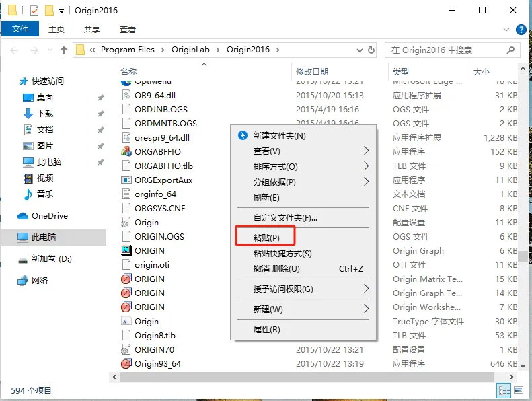Screen dimensions: 532x401
Task: Click the Origin93_64 application icon
Action: point(126,363)
